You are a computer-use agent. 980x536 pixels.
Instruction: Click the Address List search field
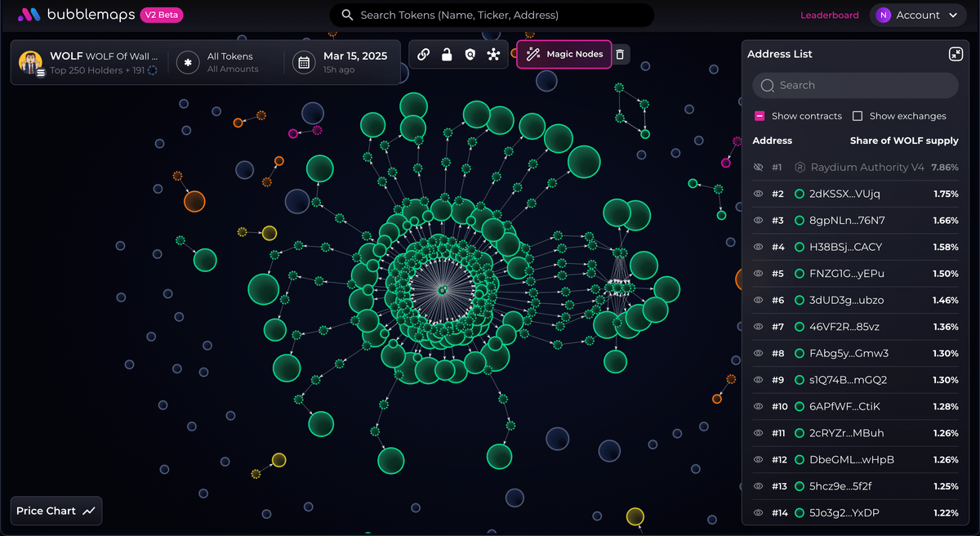pos(854,85)
